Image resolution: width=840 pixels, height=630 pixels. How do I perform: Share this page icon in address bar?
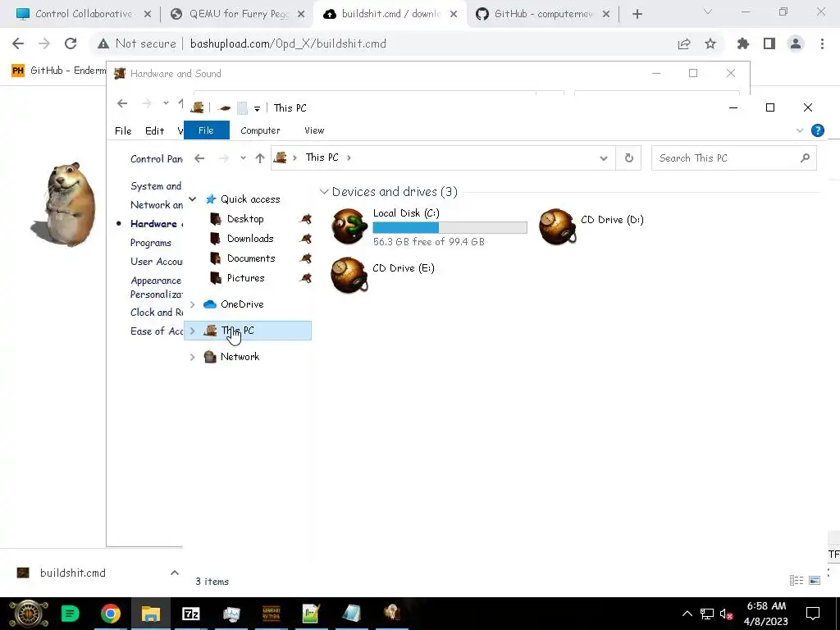click(684, 43)
